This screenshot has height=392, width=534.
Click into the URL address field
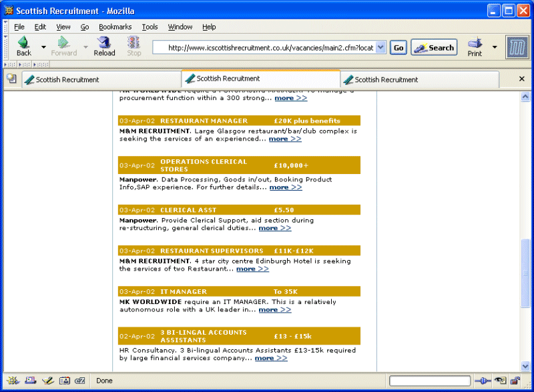point(264,47)
